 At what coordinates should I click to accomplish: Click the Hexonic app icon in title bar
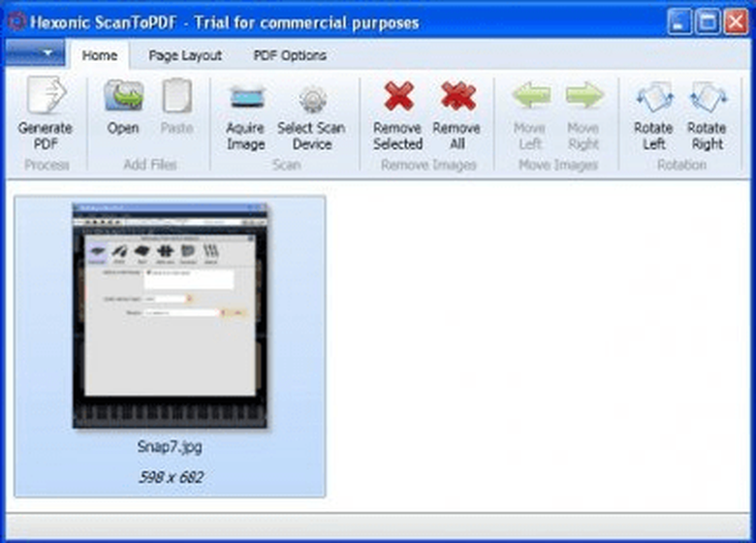16,21
